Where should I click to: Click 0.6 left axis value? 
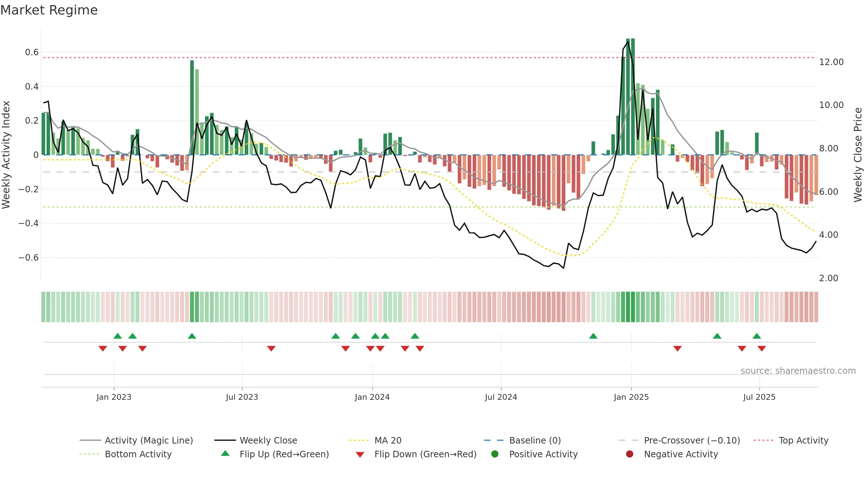pyautogui.click(x=31, y=52)
